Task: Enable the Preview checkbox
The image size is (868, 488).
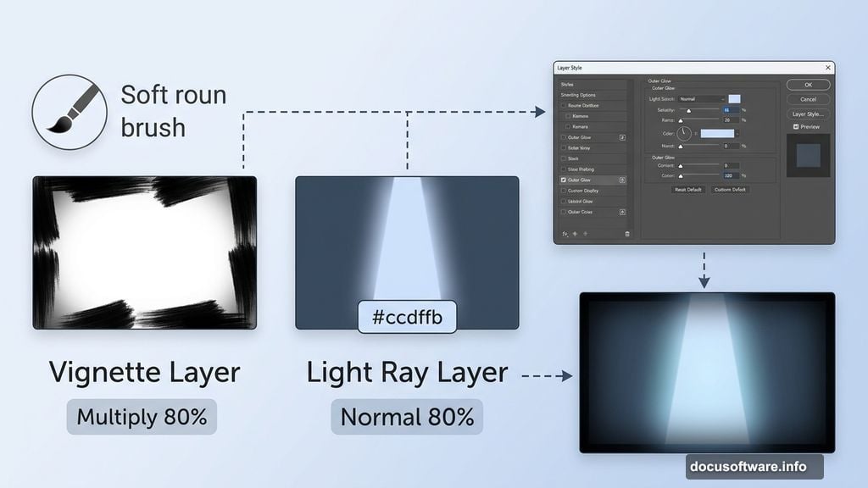Action: click(797, 126)
